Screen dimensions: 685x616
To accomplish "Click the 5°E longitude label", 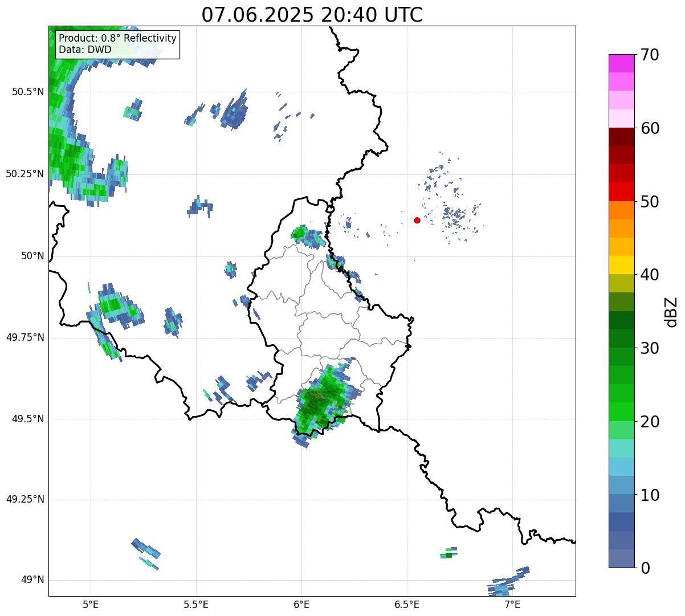I will pyautogui.click(x=91, y=604).
